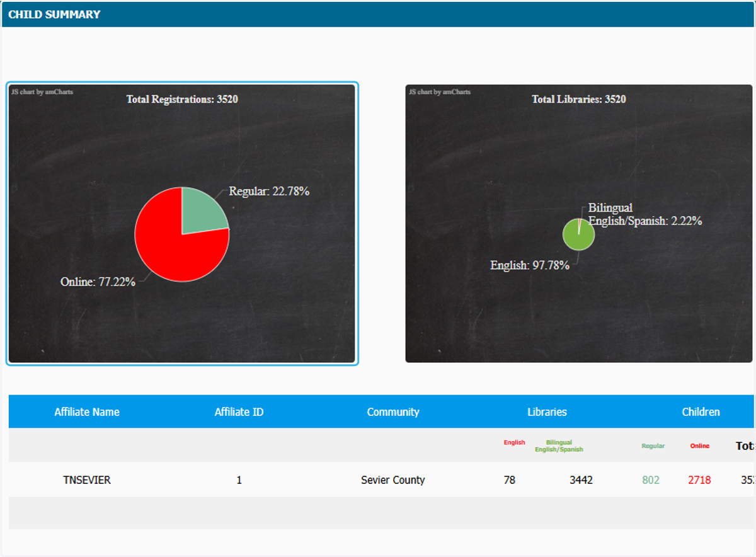This screenshot has height=557, width=756.
Task: Select the English libraries value 78
Action: [x=510, y=480]
